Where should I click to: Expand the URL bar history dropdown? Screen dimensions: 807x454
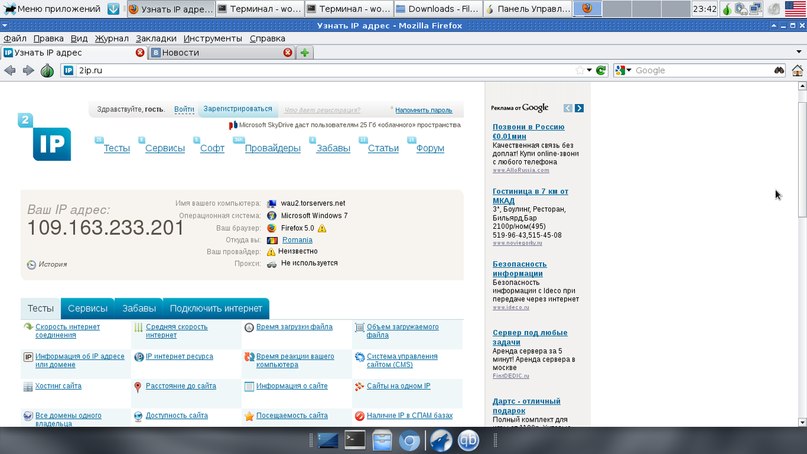coord(589,71)
